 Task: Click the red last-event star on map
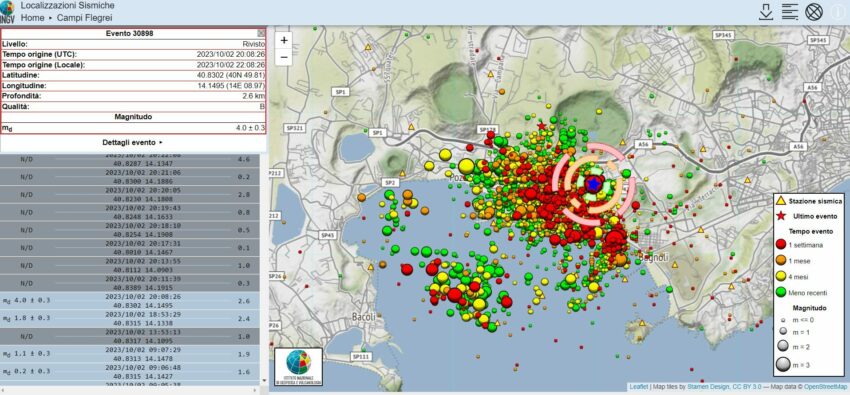coord(541,126)
